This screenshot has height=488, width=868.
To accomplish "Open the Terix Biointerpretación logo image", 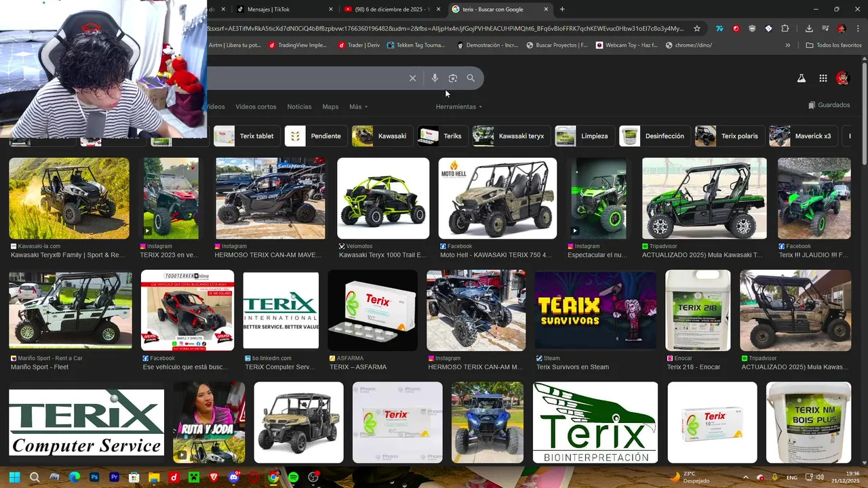I will pyautogui.click(x=595, y=422).
